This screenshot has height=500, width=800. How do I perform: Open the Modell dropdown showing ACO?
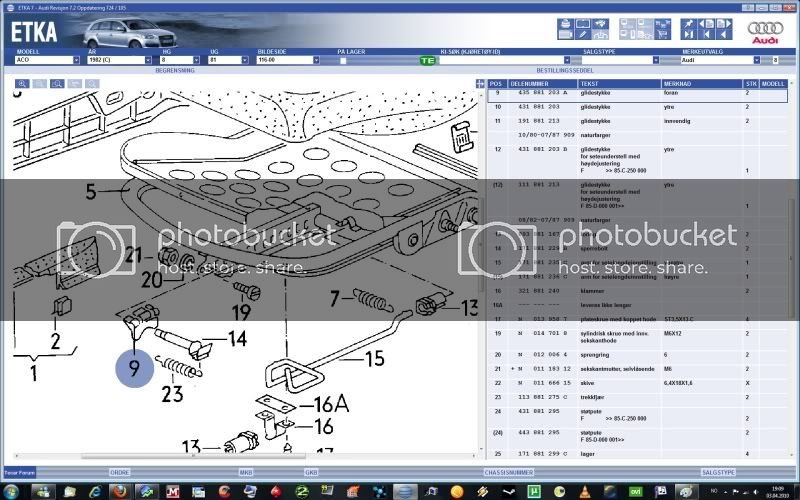(x=44, y=60)
